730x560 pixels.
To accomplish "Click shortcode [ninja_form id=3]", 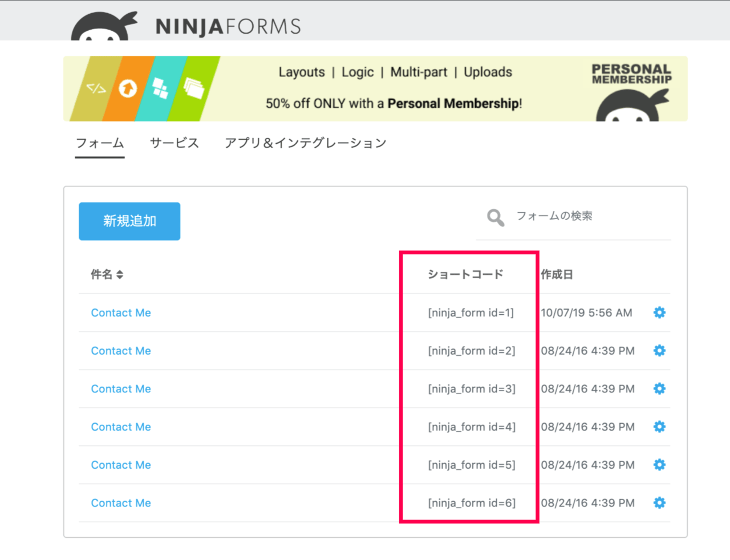I will tap(472, 389).
